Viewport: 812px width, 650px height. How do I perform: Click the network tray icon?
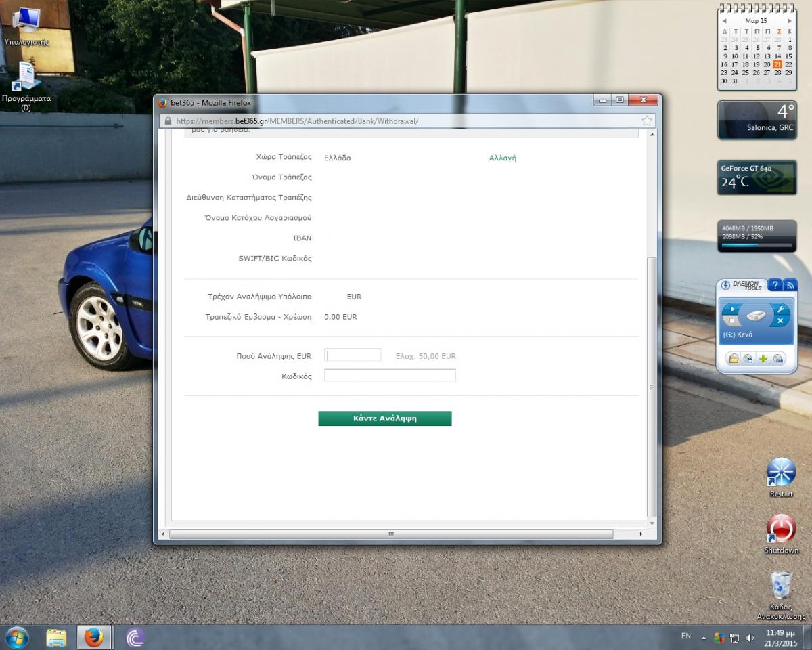coord(734,638)
